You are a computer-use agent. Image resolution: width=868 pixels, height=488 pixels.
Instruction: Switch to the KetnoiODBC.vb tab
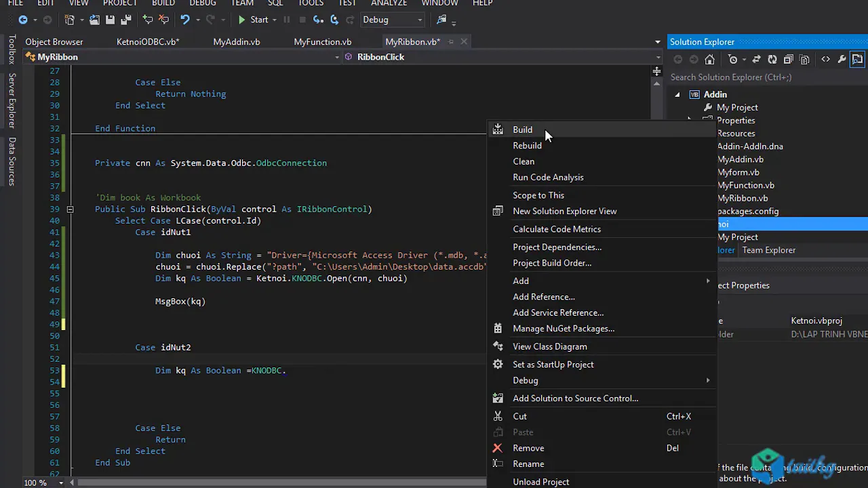(x=148, y=42)
